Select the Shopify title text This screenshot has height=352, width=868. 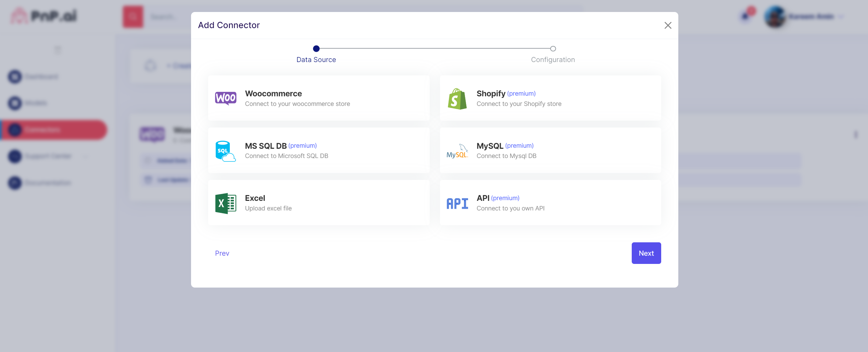(491, 94)
